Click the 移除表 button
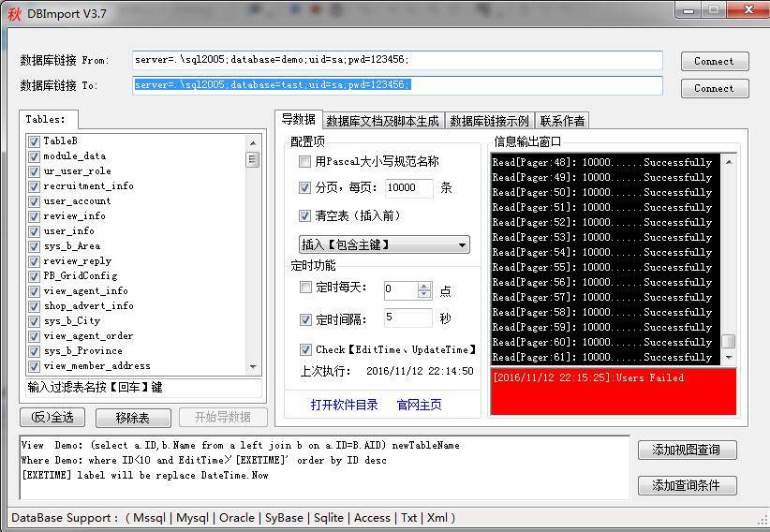 click(133, 418)
